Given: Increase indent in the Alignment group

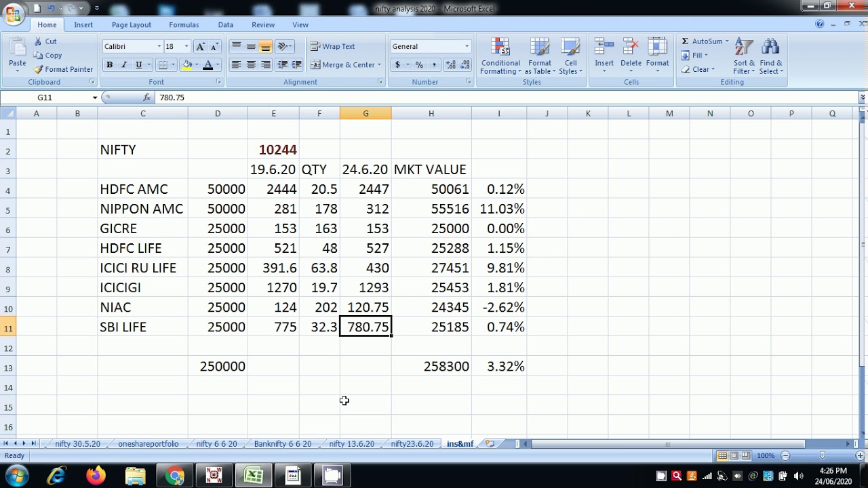Looking at the screenshot, I should click(x=298, y=65).
